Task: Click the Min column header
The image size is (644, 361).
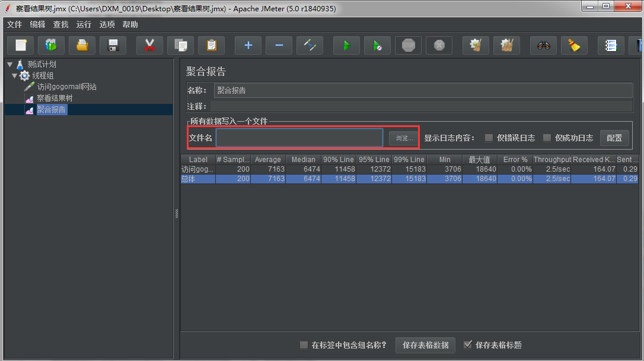Action: pos(444,160)
